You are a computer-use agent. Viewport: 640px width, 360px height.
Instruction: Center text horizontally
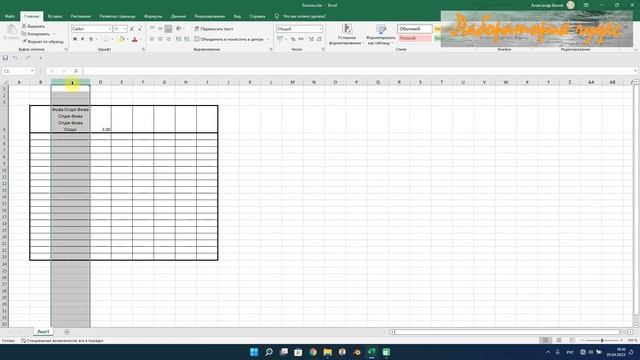[160, 39]
